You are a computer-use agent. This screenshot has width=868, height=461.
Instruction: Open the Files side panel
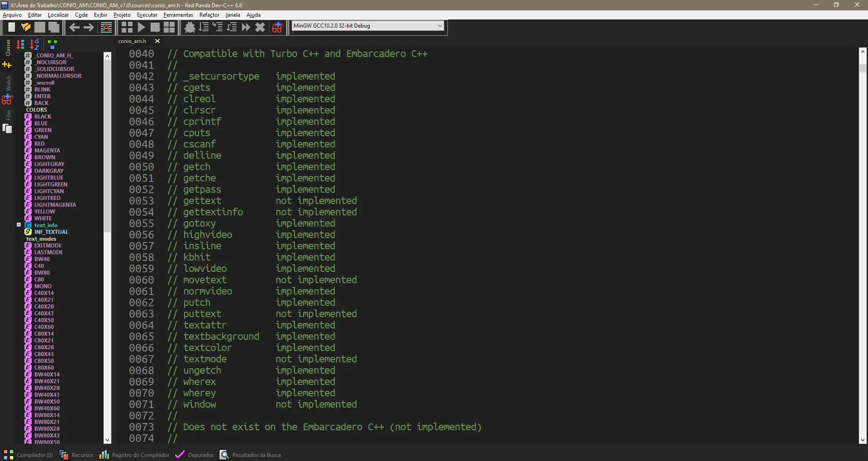point(8,115)
